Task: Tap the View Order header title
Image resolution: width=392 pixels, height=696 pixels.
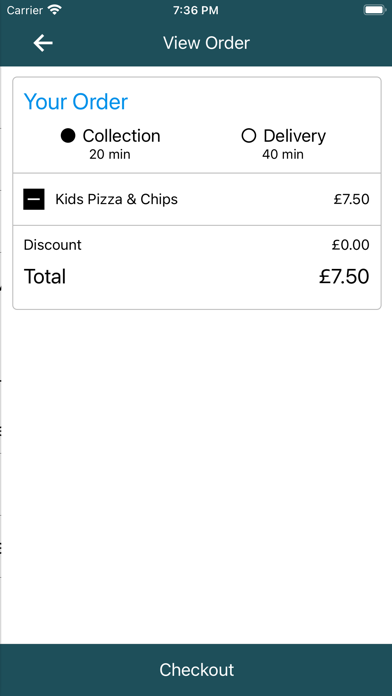Action: point(206,43)
